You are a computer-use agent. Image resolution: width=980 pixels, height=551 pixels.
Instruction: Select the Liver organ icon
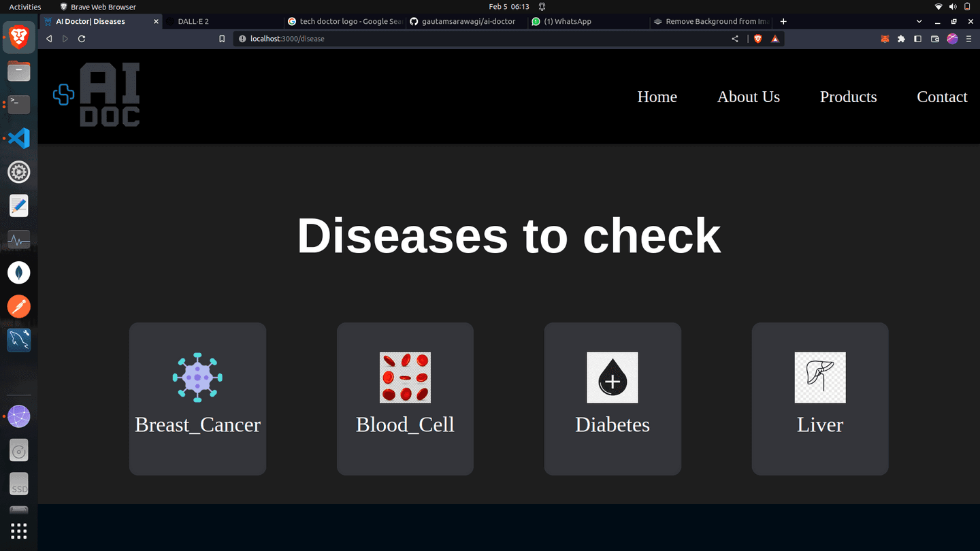[820, 378]
